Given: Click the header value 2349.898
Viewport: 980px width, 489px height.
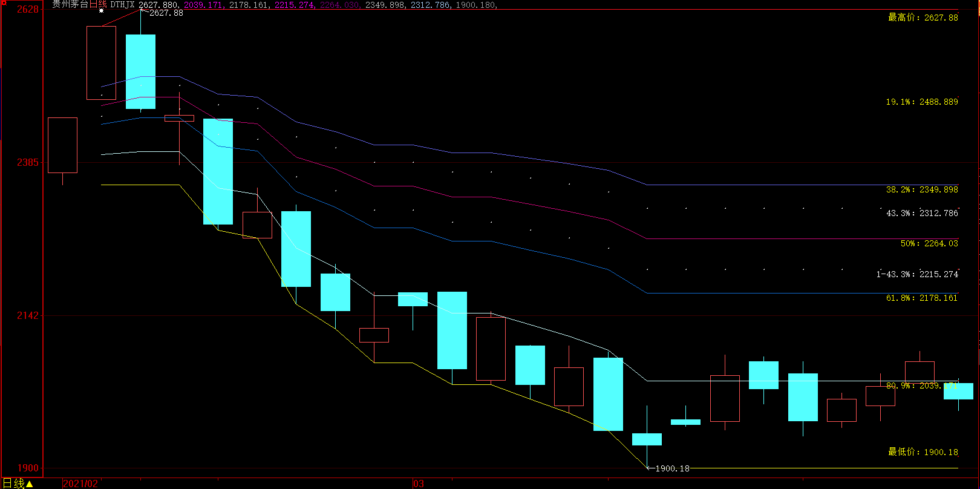Looking at the screenshot, I should (x=385, y=5).
